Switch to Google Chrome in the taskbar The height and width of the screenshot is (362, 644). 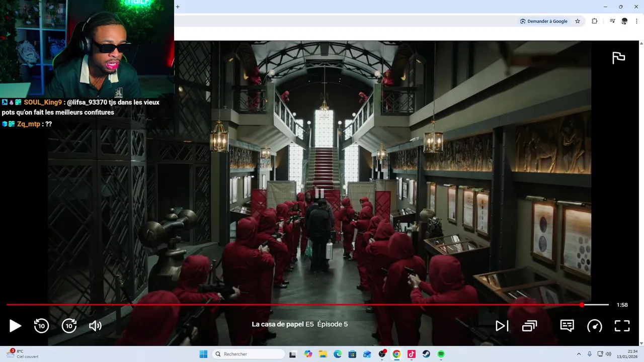396,354
